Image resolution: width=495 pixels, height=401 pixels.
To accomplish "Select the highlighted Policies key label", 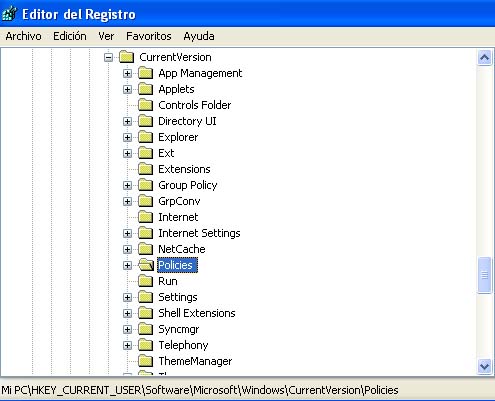I will point(177,265).
